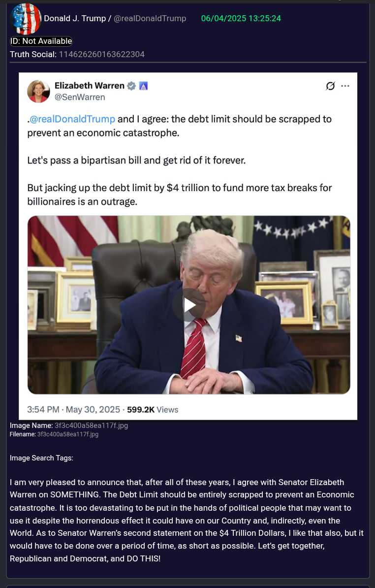
Task: Click the government building affiliation badge
Action: click(x=144, y=86)
